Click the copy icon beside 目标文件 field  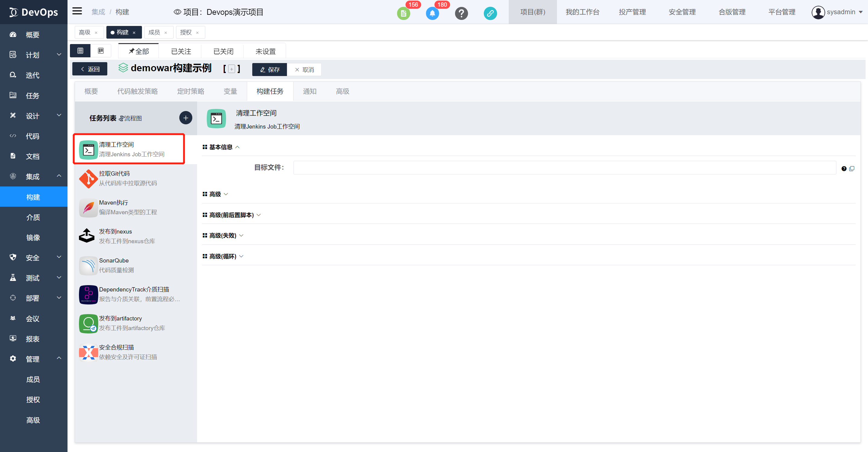pos(852,169)
